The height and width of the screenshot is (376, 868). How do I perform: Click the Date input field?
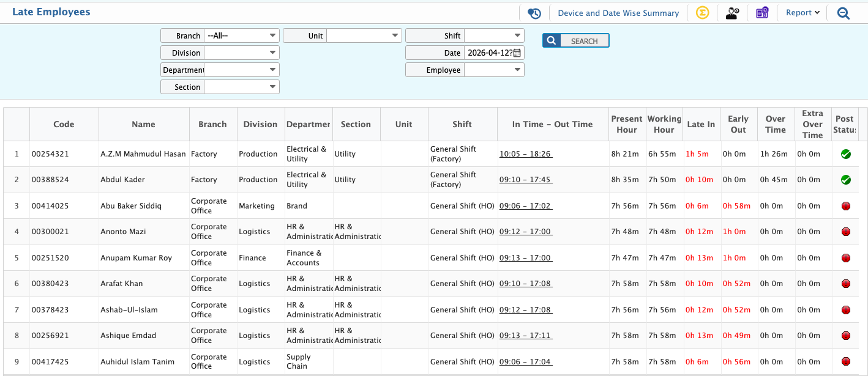point(488,53)
